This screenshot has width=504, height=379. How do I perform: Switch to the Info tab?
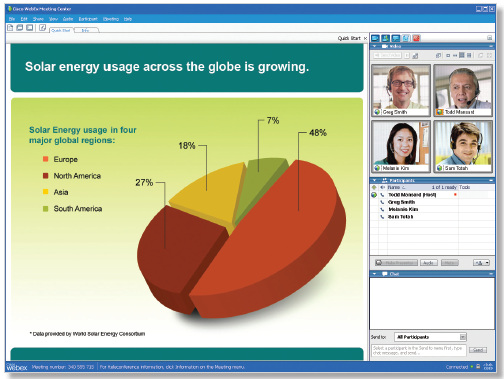click(86, 30)
